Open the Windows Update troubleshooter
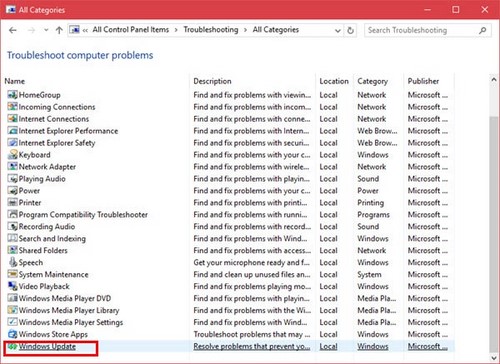 (x=47, y=346)
